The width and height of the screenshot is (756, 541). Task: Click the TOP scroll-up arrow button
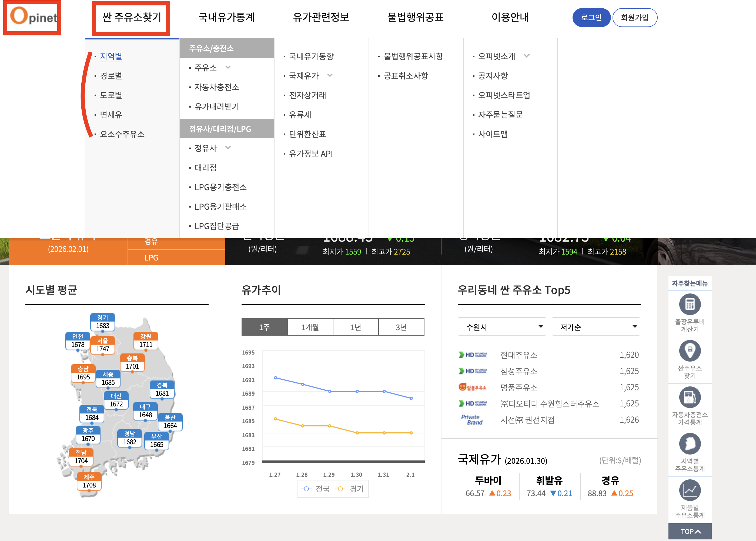pos(690,531)
